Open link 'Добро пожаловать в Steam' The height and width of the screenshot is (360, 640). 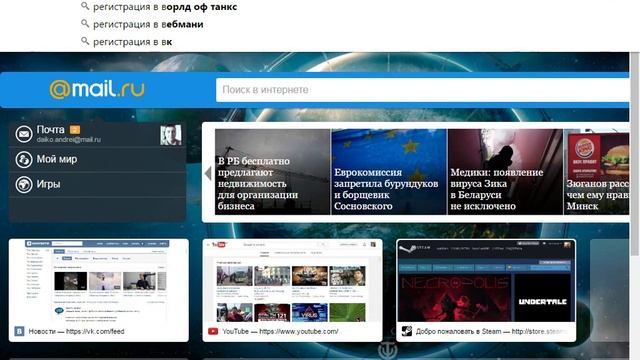491,331
